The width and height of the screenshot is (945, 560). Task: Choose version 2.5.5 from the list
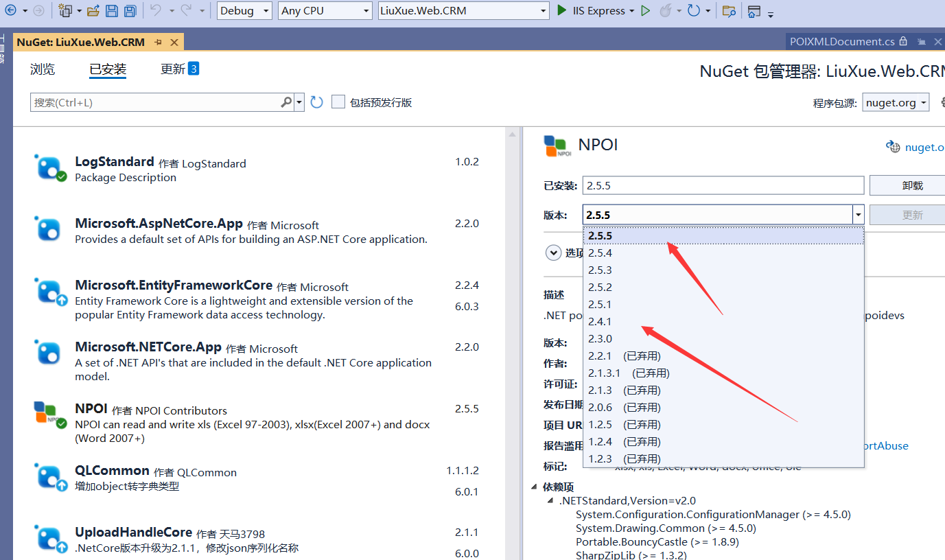click(x=723, y=235)
